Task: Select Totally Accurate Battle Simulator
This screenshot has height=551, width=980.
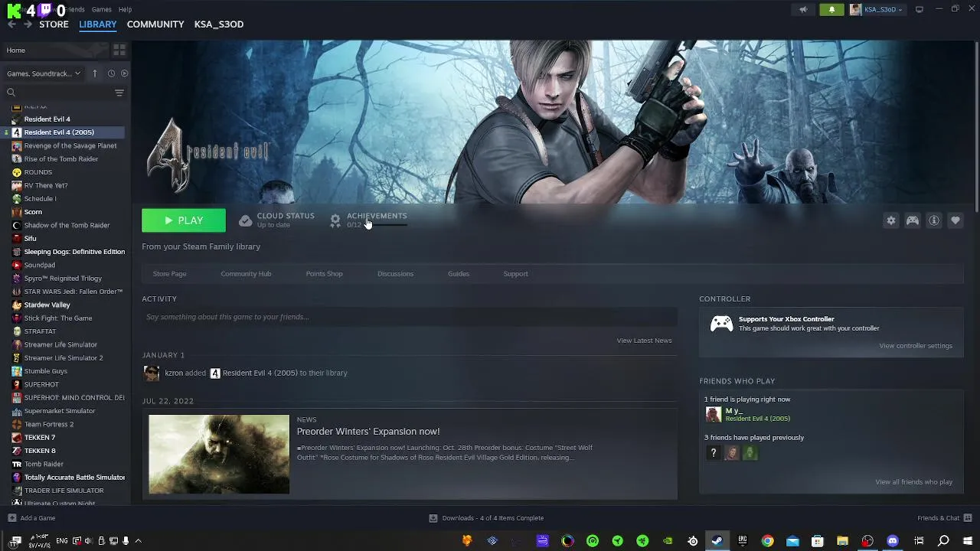Action: [x=74, y=478]
